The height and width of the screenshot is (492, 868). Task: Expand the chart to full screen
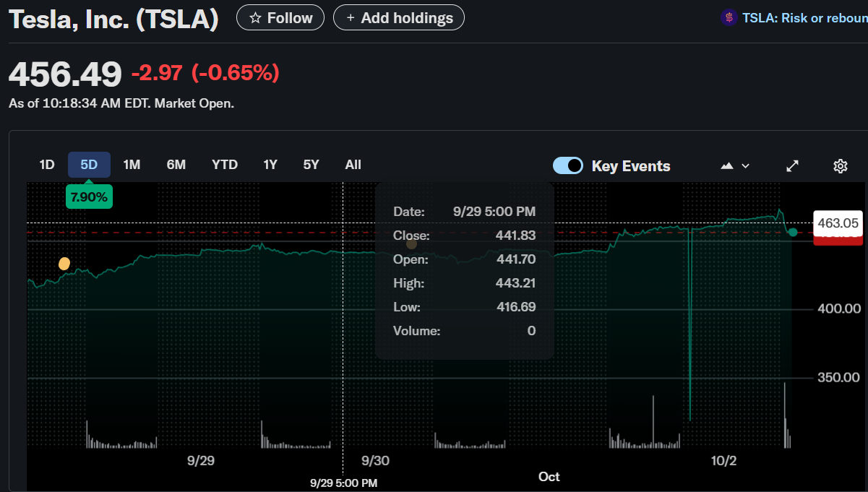click(x=792, y=165)
